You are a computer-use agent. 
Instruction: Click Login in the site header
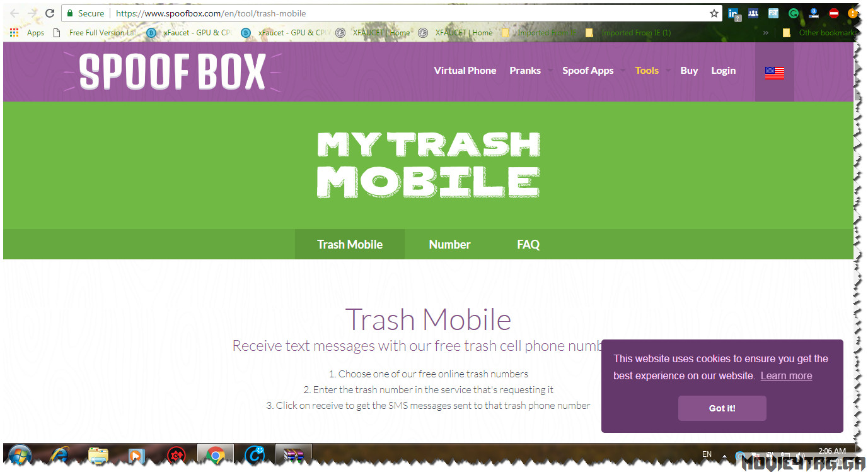point(724,71)
